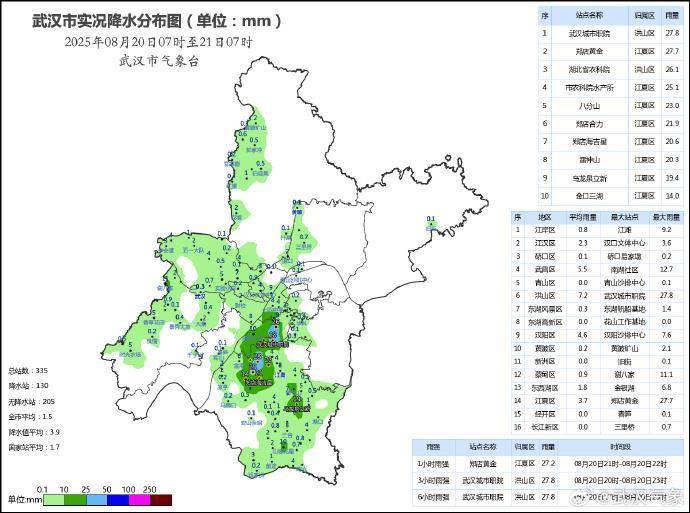The width and height of the screenshot is (690, 513).
Task: Click the map title 武汉市实况降水分布图
Action: click(x=107, y=21)
